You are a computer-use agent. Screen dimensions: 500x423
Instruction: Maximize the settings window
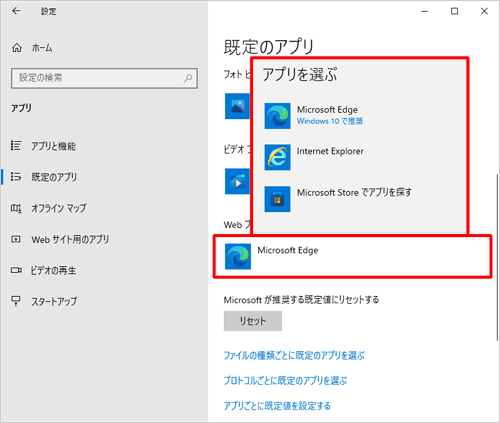pyautogui.click(x=454, y=11)
